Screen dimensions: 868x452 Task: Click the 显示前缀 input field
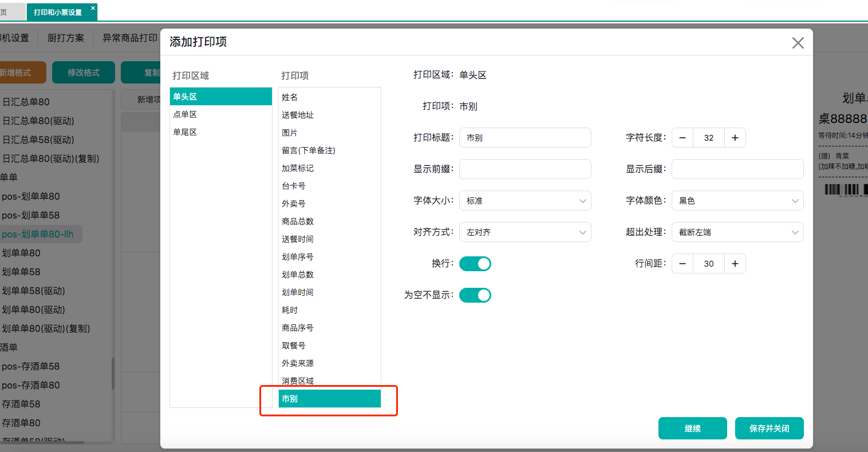[525, 169]
